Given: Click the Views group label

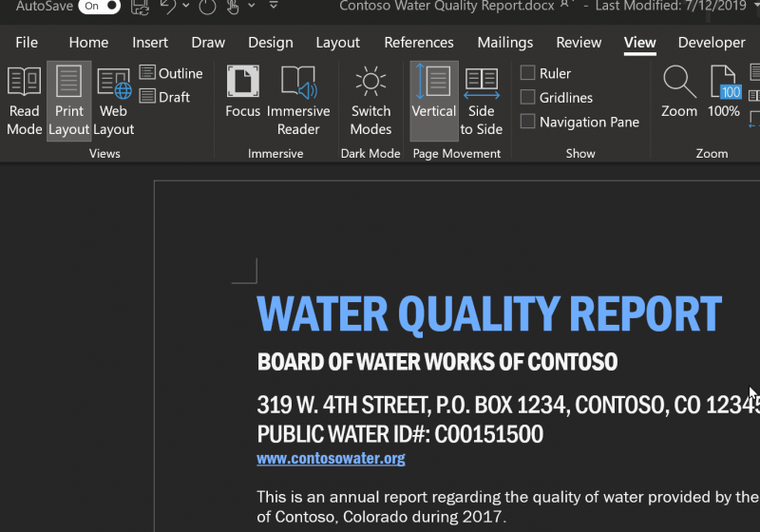Looking at the screenshot, I should coord(104,154).
